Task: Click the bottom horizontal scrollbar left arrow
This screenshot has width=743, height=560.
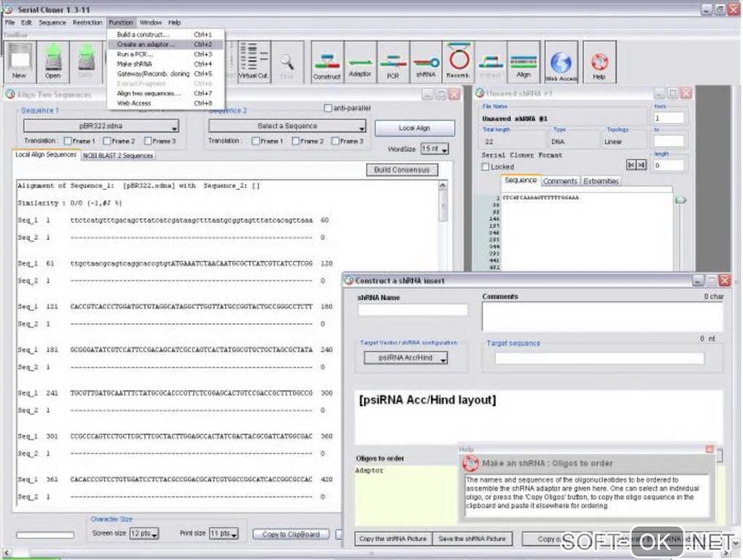Action: pos(6,553)
